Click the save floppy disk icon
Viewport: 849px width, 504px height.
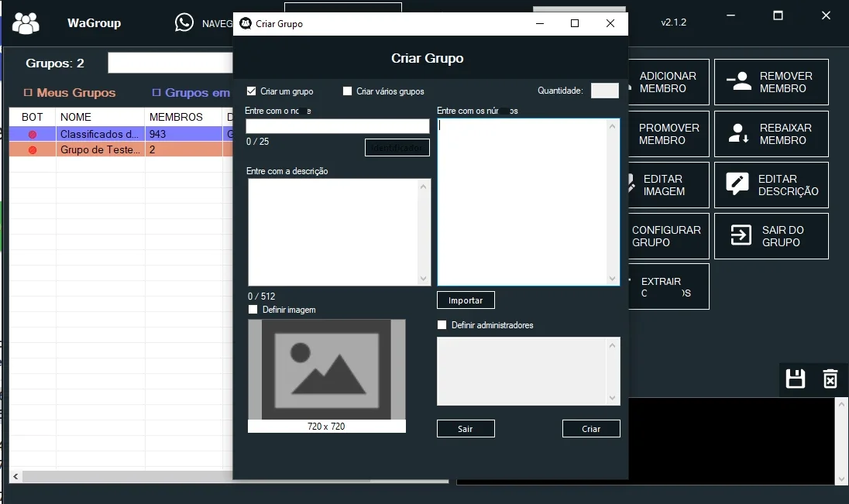[x=795, y=379]
